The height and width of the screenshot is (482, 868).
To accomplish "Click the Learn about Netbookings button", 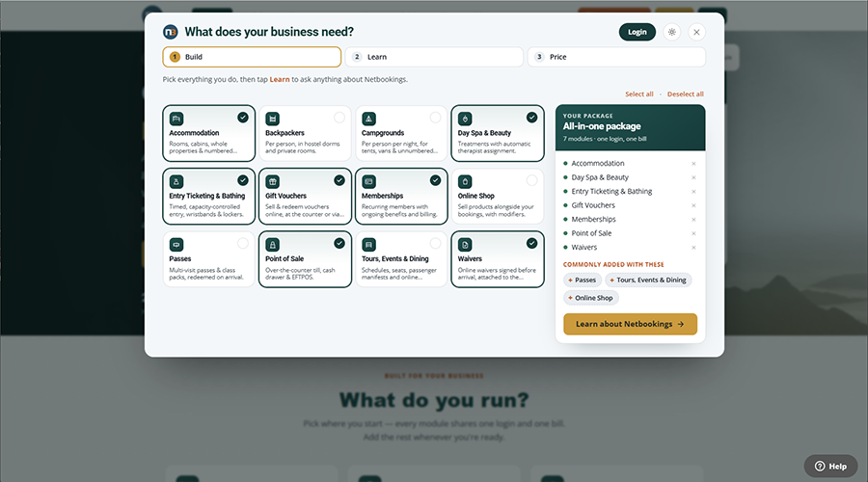I will coord(631,324).
